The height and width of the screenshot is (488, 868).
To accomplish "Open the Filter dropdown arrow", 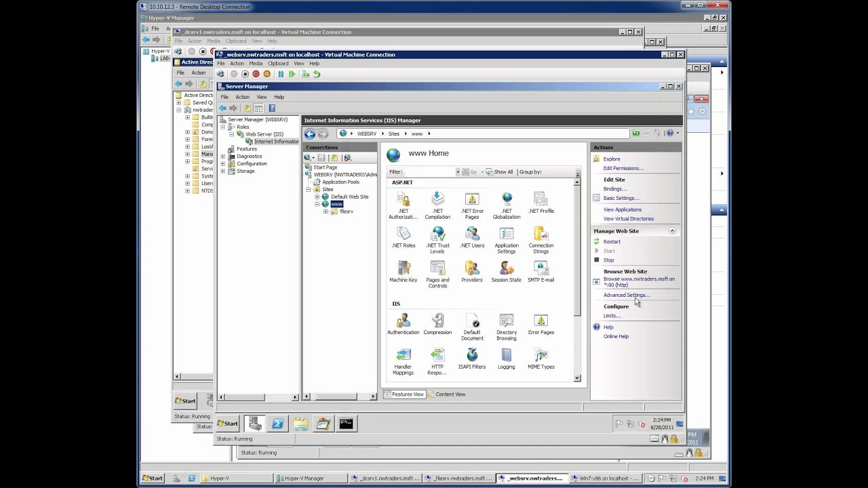I will [x=458, y=172].
